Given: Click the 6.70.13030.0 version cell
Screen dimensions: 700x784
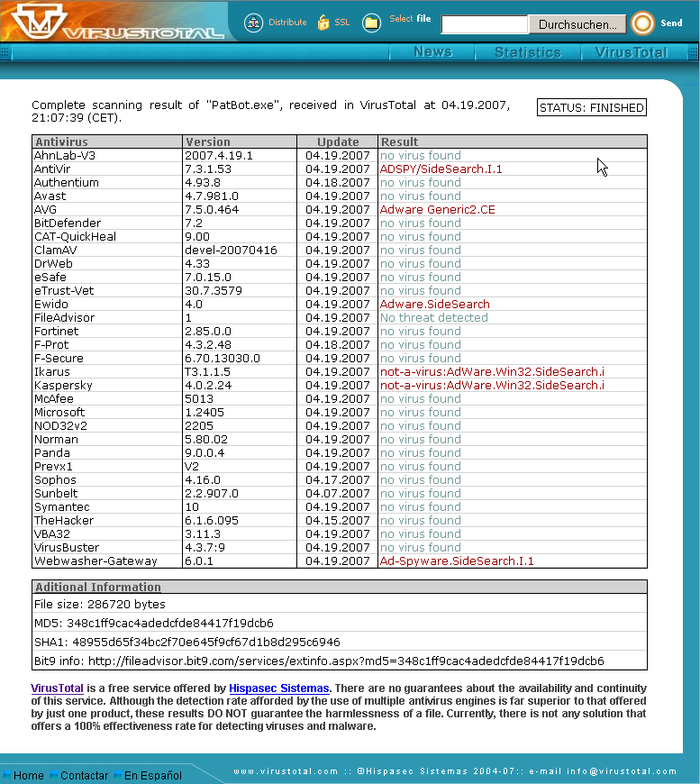Looking at the screenshot, I should click(x=222, y=358).
